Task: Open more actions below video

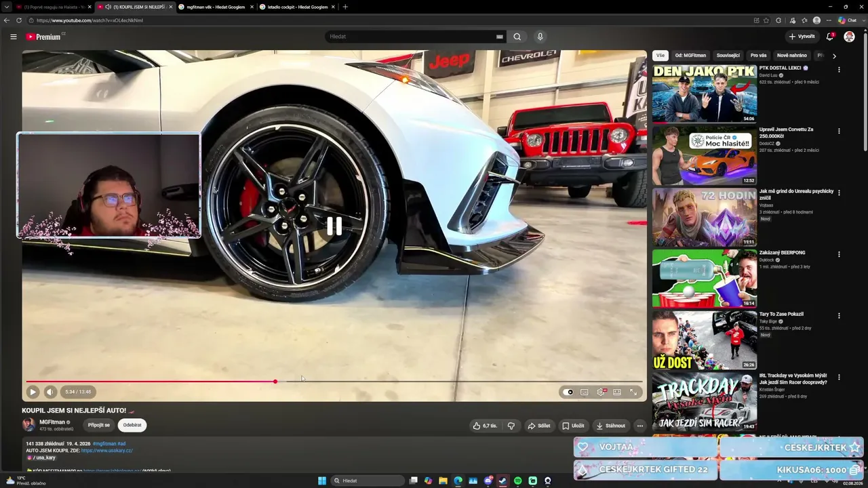Action: (x=639, y=426)
